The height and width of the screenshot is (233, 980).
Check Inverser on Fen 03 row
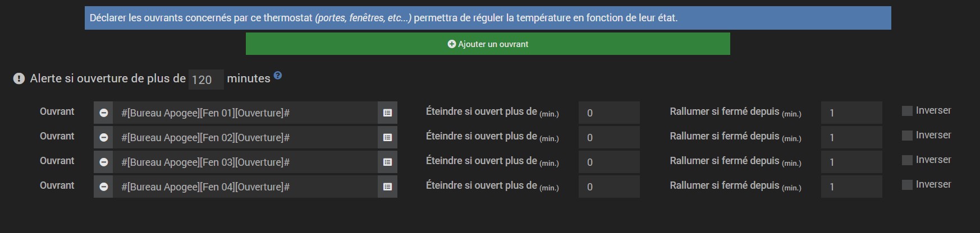click(907, 160)
